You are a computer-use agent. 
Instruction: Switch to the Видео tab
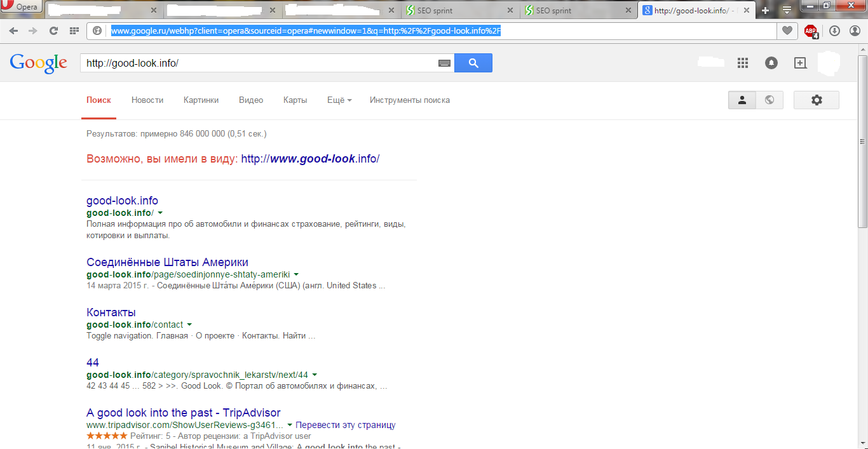tap(251, 100)
